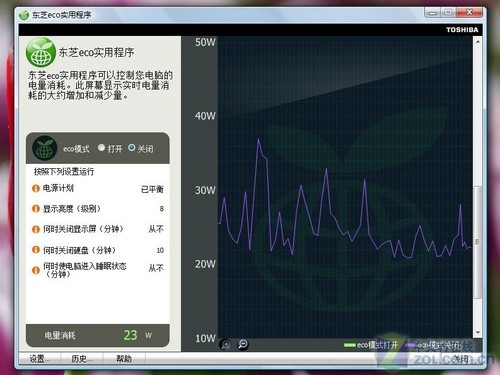
Task: Click the large green eco globe logo
Action: pos(41,53)
